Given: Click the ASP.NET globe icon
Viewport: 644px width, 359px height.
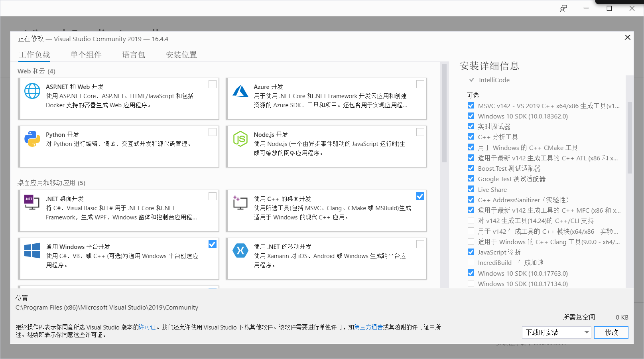Looking at the screenshot, I should [x=32, y=91].
